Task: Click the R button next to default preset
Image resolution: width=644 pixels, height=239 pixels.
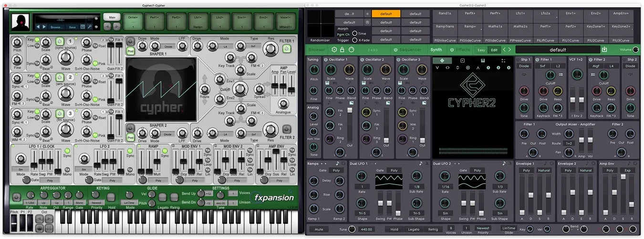Action: pos(367,22)
